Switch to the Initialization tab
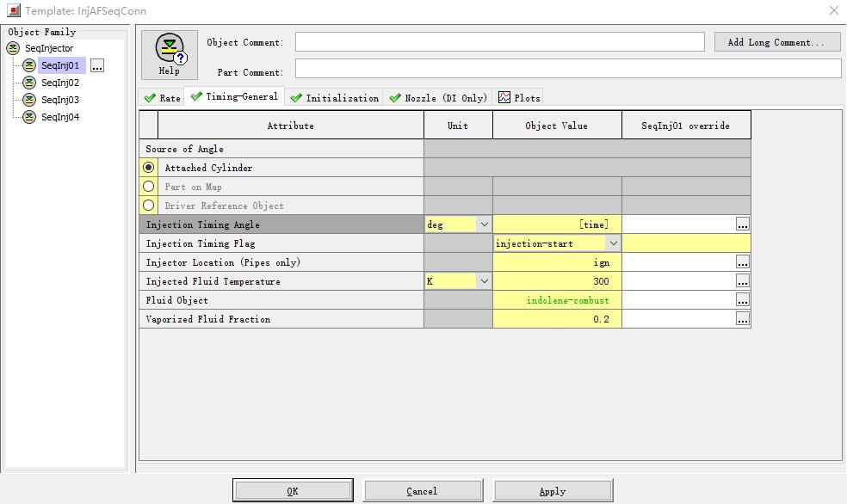 334,98
